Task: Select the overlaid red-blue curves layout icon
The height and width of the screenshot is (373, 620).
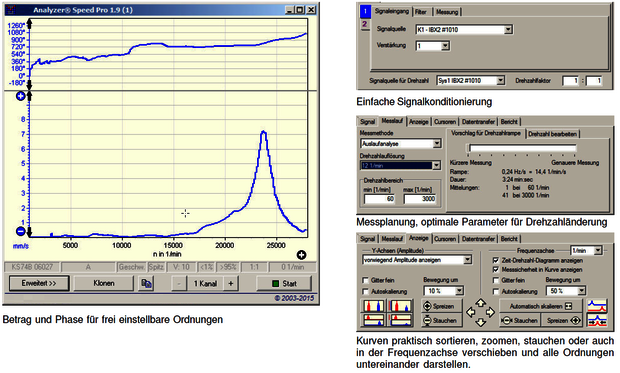Action: click(x=373, y=306)
